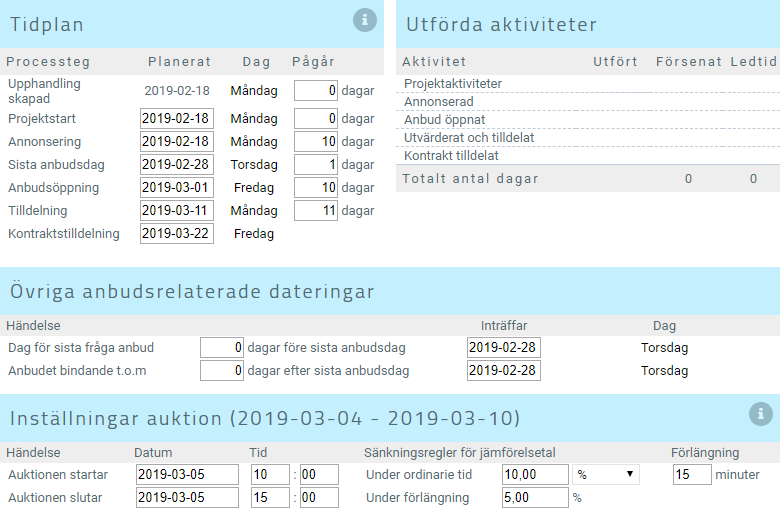Edit the Auktionen slutar date field
The height and width of the screenshot is (508, 780).
click(x=187, y=498)
